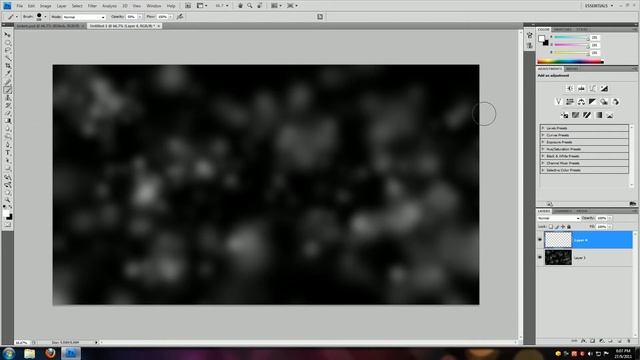
Task: Add a Black & White adjustment
Action: pos(593,102)
